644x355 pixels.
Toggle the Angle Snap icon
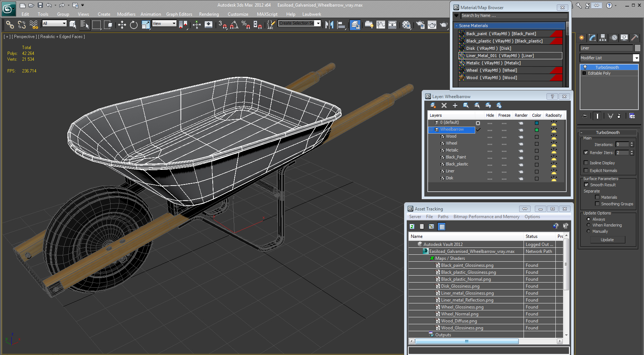[234, 25]
